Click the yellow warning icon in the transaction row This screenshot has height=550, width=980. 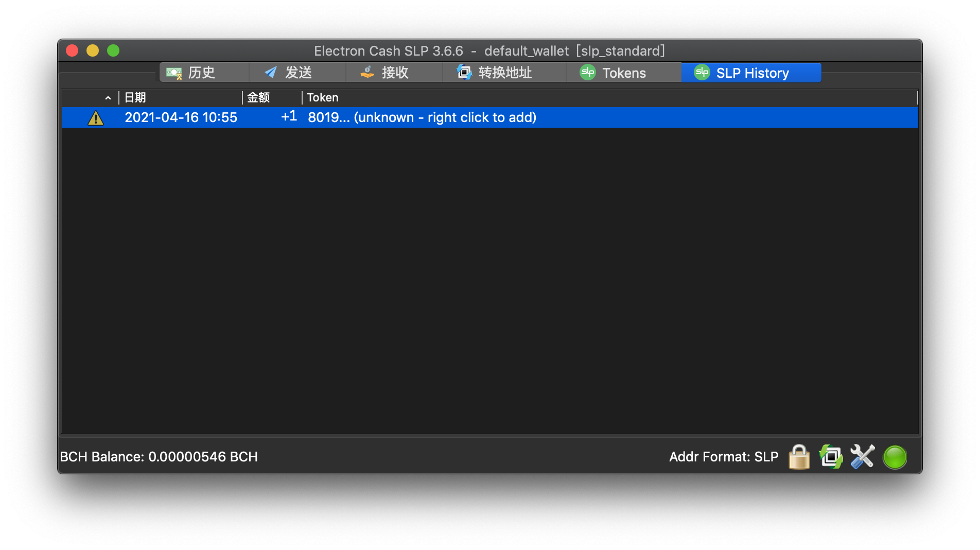[96, 118]
